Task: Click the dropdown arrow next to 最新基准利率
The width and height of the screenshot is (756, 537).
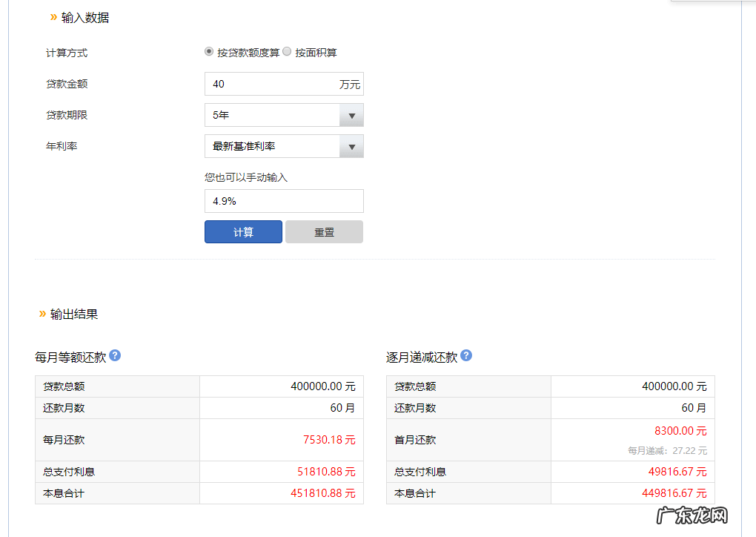Action: (x=351, y=146)
